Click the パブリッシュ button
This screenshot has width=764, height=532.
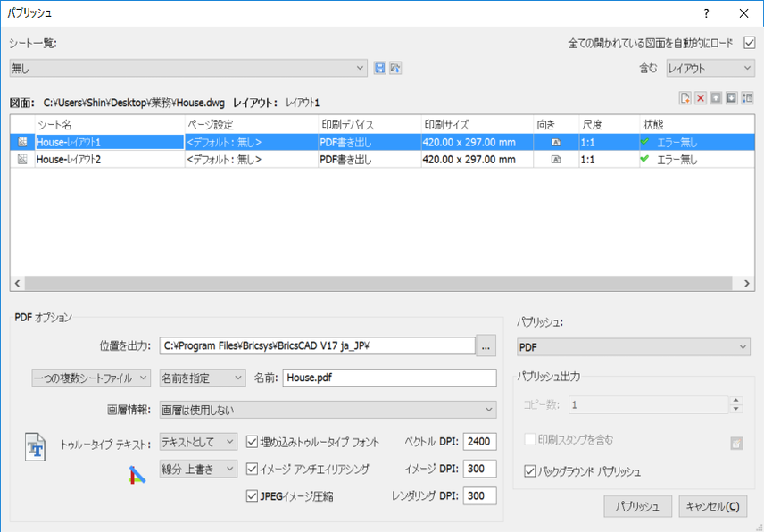pos(638,506)
